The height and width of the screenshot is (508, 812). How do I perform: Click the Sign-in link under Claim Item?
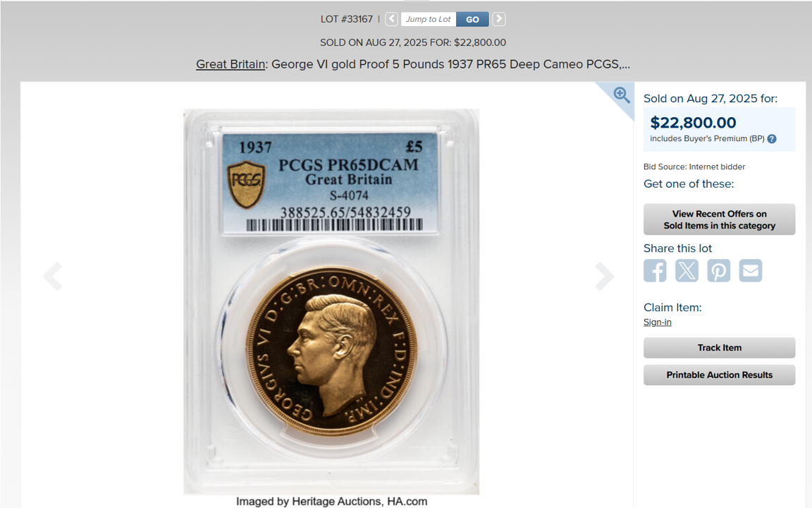pos(657,322)
